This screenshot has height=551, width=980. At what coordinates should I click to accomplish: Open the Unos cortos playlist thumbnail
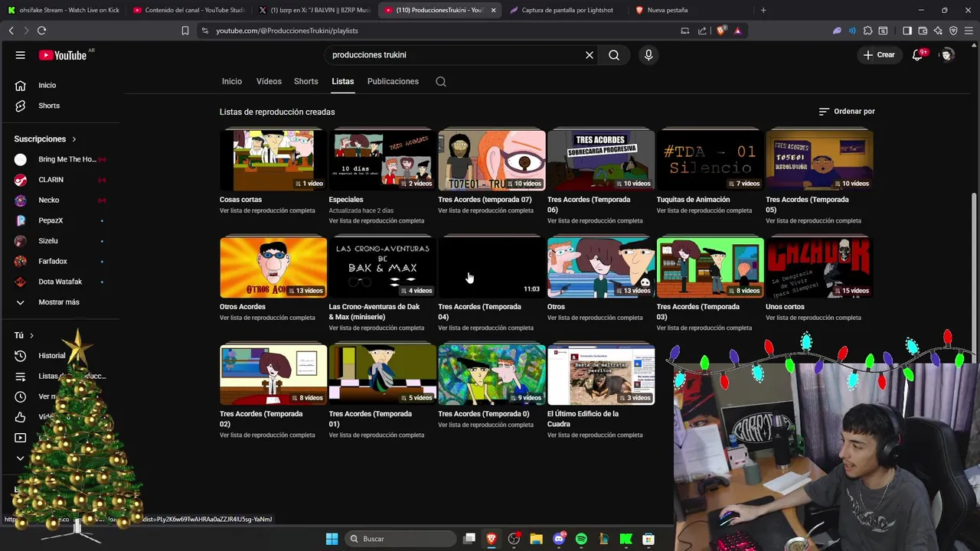pos(819,267)
